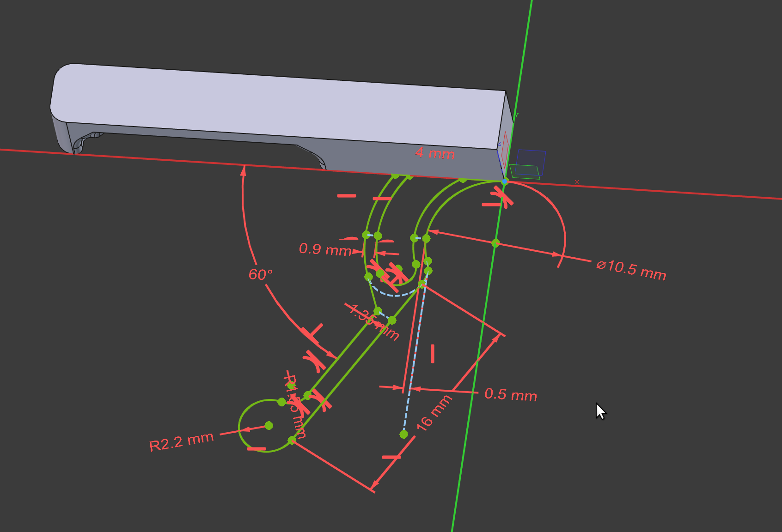This screenshot has width=782, height=532.
Task: Select the 0.9 mm dimension constraint
Action: tap(325, 249)
